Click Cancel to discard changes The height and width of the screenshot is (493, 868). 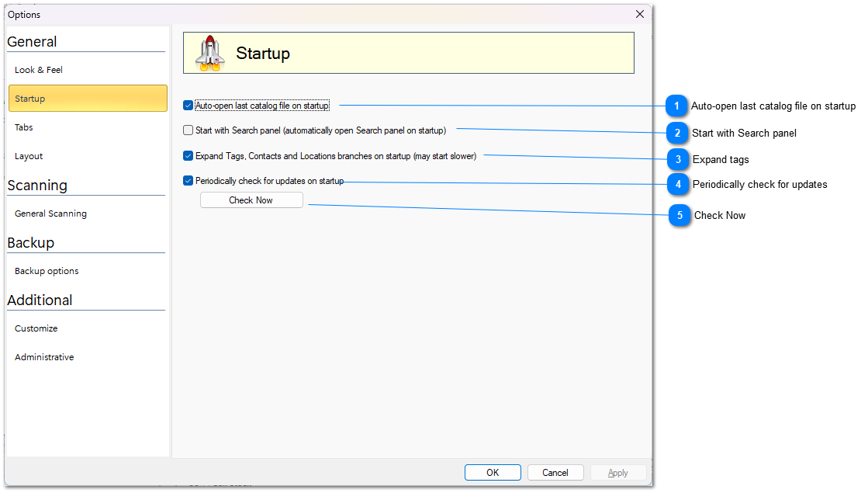click(555, 472)
